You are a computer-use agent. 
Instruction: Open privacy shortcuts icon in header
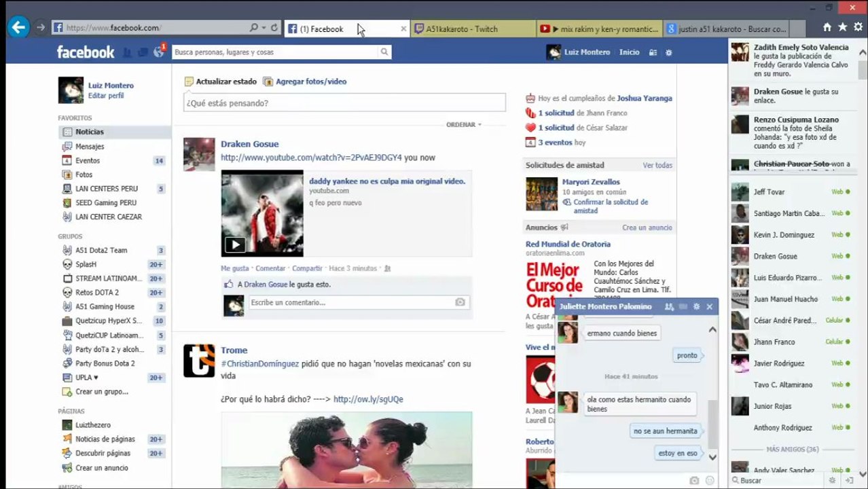[x=653, y=52]
